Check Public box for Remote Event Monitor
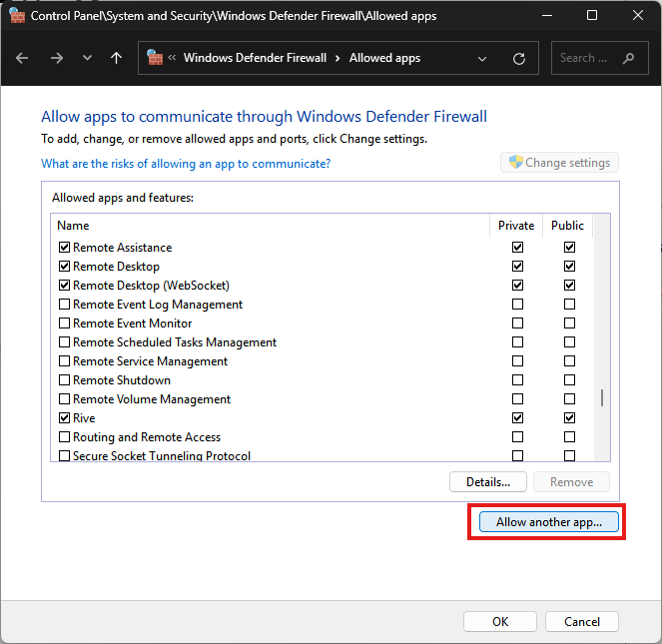 569,323
